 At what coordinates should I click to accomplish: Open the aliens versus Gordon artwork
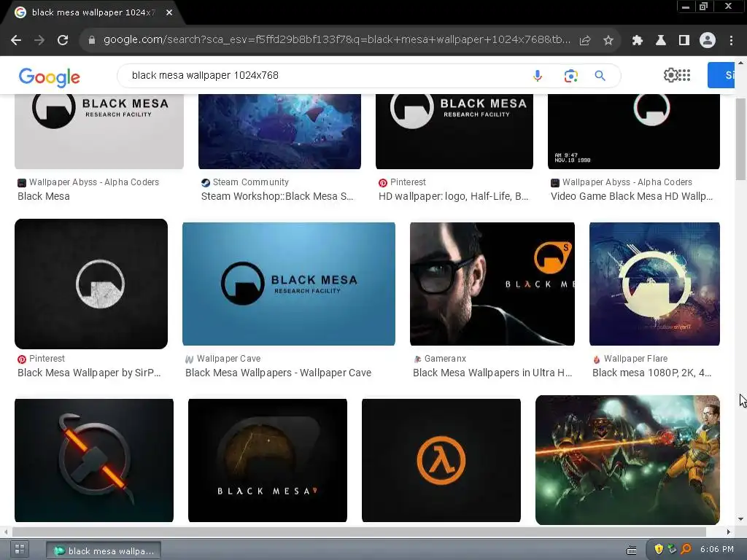(627, 460)
